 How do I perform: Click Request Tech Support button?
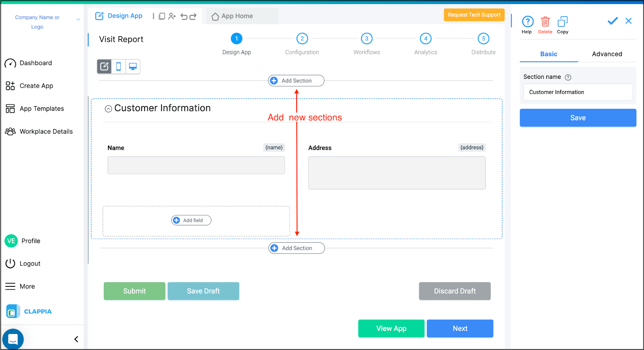474,15
